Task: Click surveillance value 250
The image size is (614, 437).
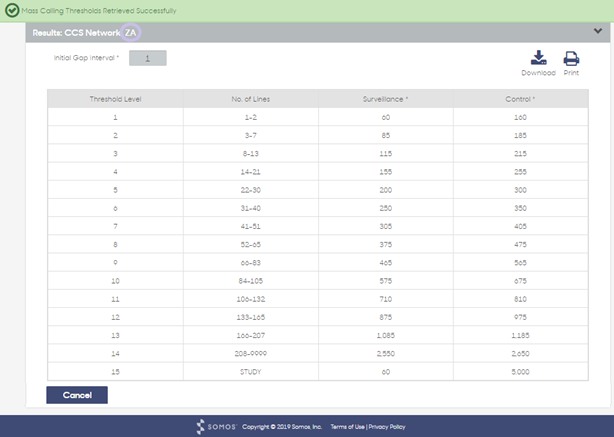Action: (x=386, y=208)
